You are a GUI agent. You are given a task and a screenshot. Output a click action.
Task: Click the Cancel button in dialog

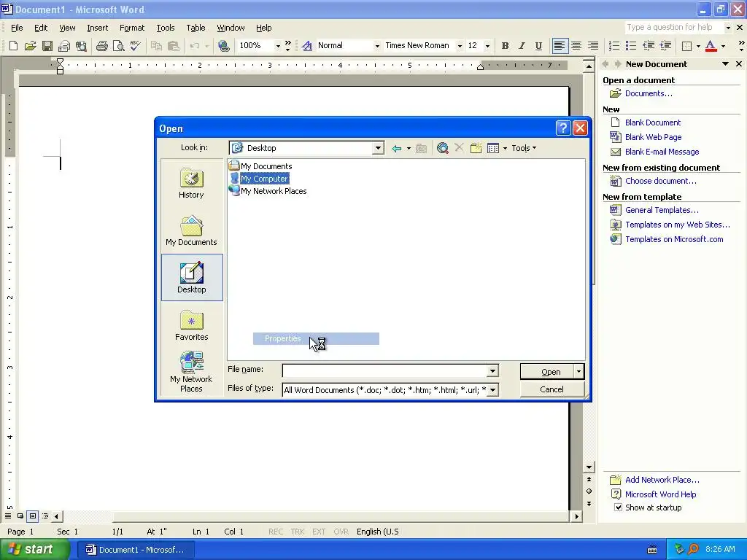[551, 389]
